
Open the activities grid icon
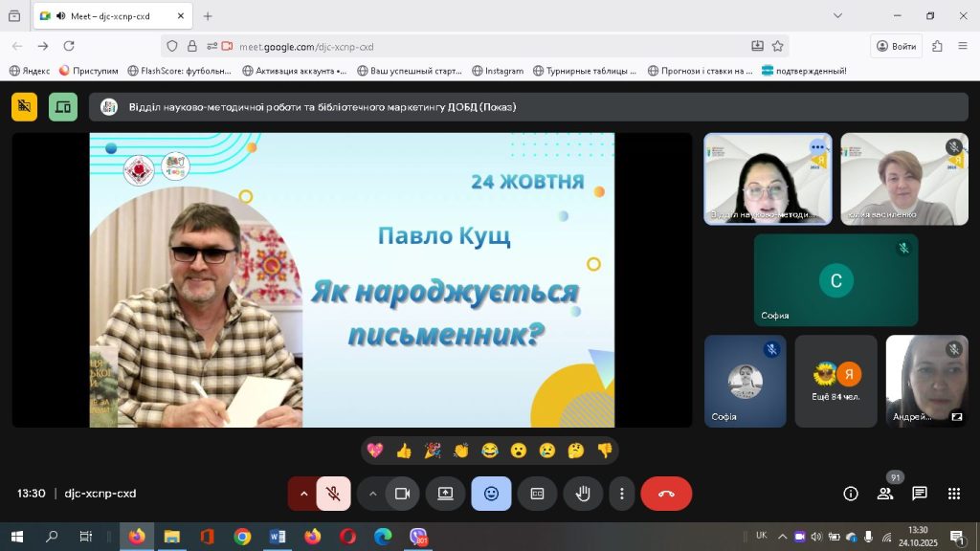click(x=954, y=494)
